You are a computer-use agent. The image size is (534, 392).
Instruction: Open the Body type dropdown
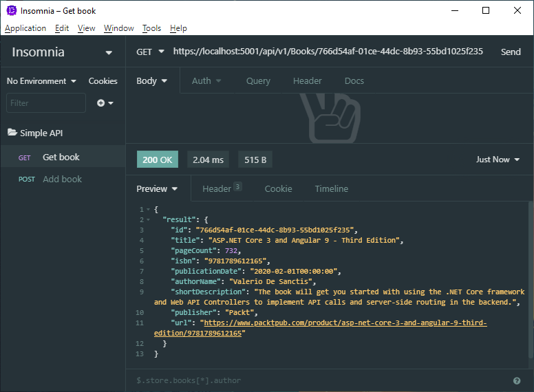(x=151, y=81)
